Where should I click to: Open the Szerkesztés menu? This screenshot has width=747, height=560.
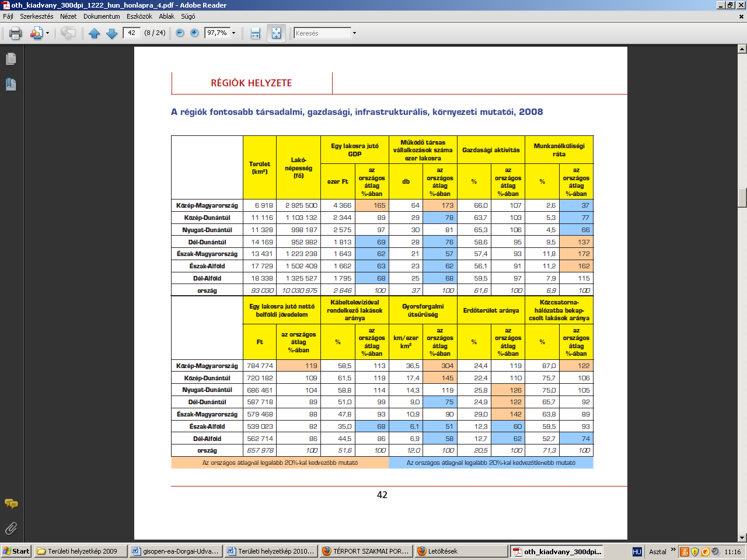point(37,16)
